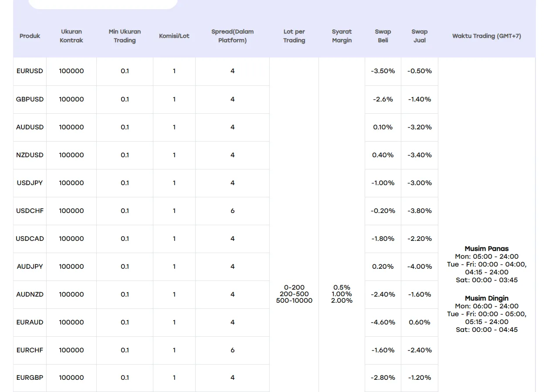The height and width of the screenshot is (392, 549).
Task: Click USDCAD swap beli value -1.80%
Action: 383,239
